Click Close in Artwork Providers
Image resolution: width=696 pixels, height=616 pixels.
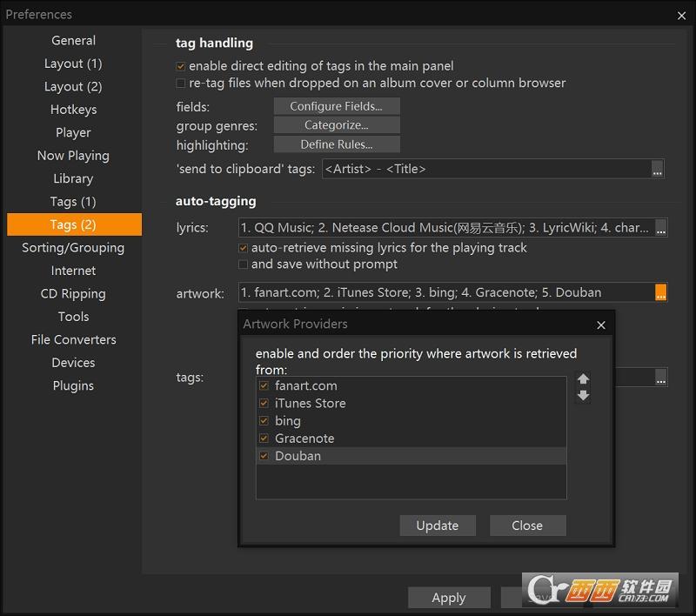528,526
